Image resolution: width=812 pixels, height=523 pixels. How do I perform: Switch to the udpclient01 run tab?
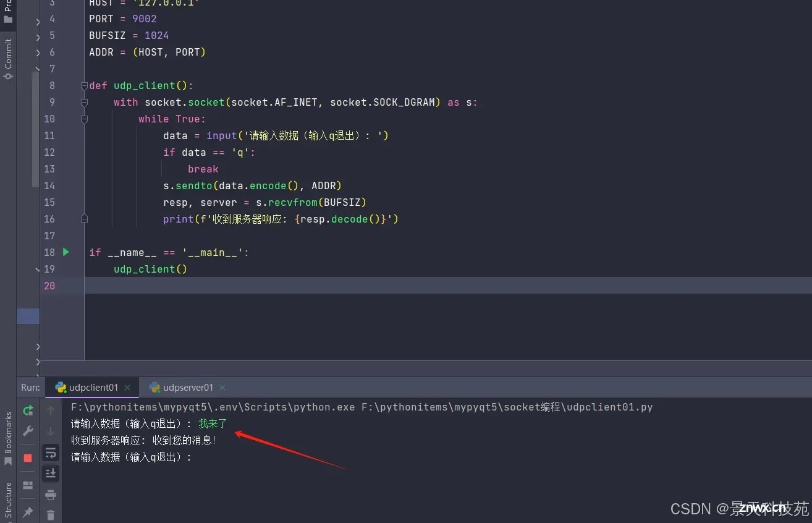[x=93, y=388]
